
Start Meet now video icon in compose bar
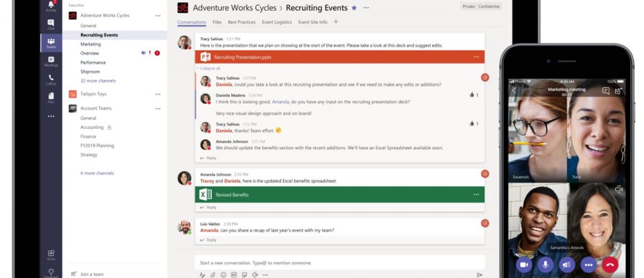(255, 275)
